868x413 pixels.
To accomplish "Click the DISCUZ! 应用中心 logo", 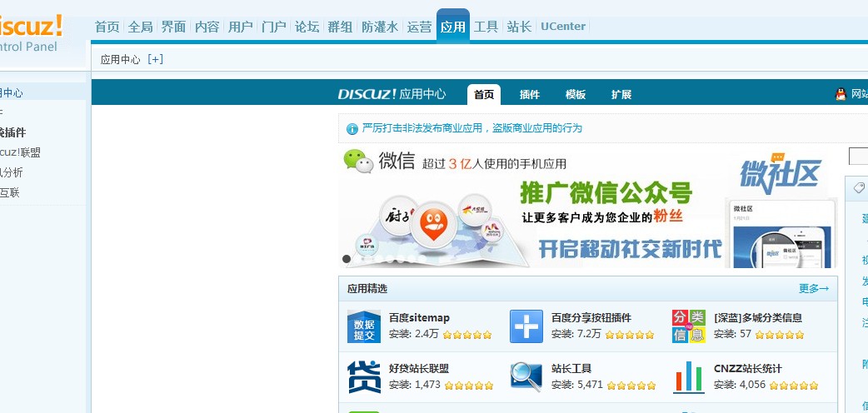I will click(392, 94).
